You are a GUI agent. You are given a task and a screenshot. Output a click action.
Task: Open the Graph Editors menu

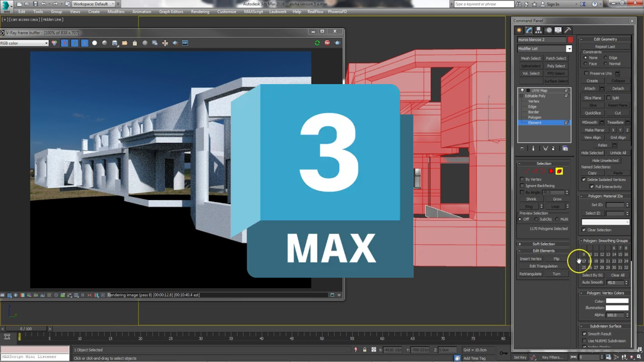171,12
